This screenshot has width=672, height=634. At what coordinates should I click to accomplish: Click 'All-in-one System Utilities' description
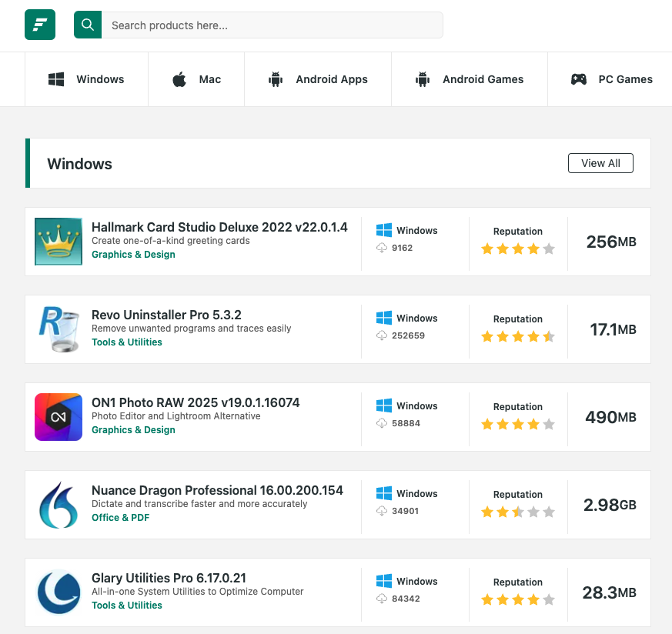point(198,592)
